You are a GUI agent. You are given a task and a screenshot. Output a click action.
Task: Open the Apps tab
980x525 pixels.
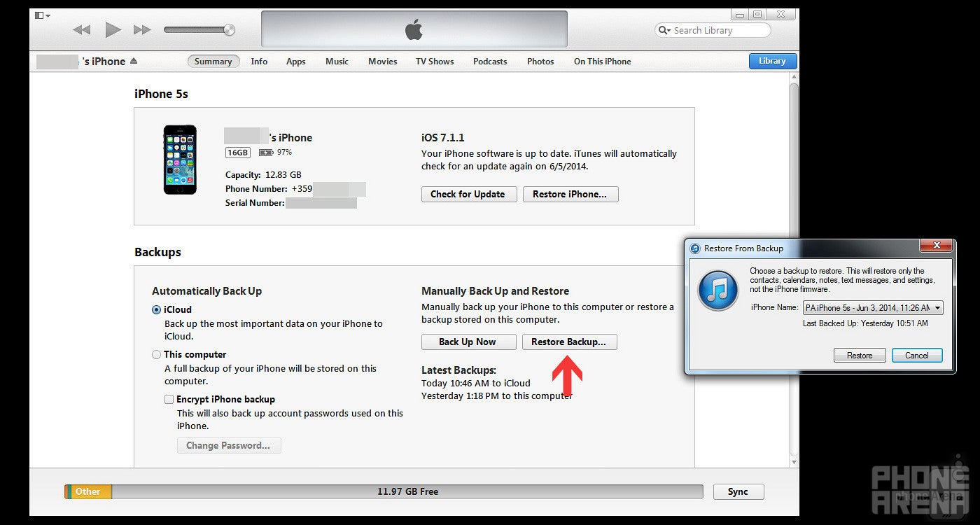coord(295,62)
